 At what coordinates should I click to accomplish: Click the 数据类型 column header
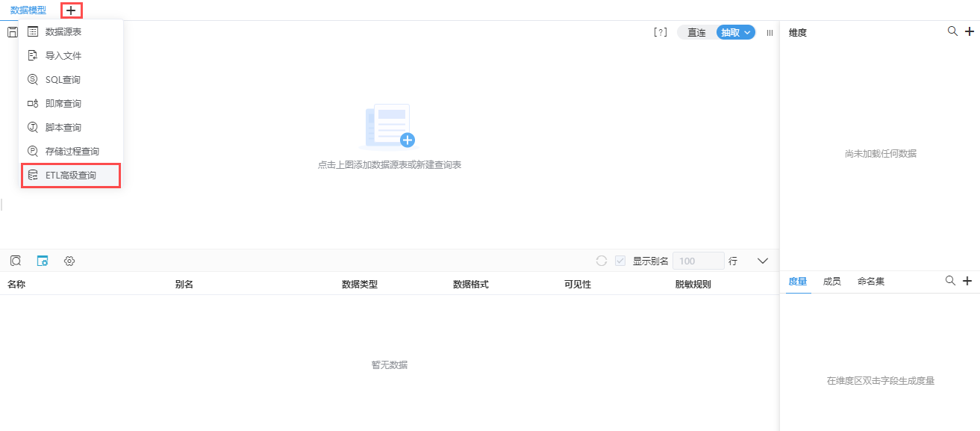pos(360,285)
